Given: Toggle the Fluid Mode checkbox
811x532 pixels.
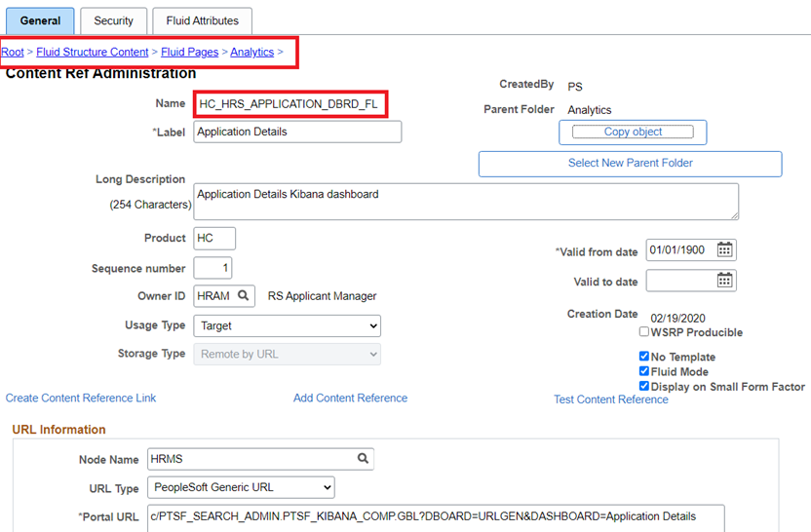Looking at the screenshot, I should 643,371.
